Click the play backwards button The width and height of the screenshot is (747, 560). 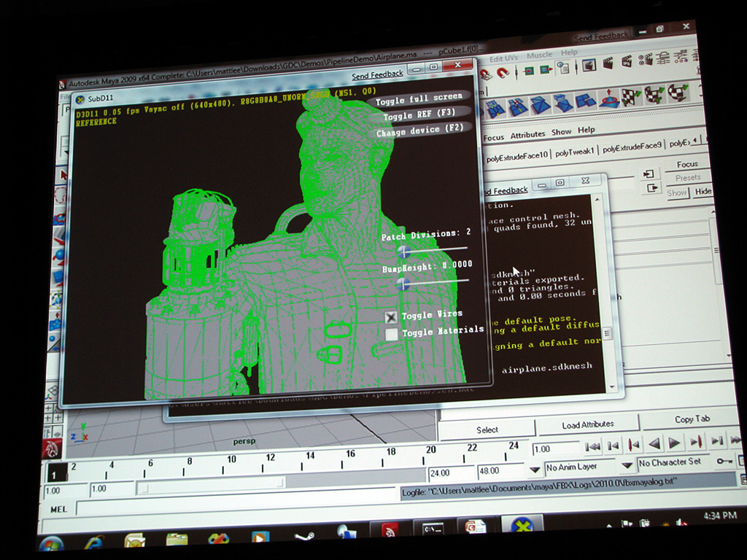[654, 444]
